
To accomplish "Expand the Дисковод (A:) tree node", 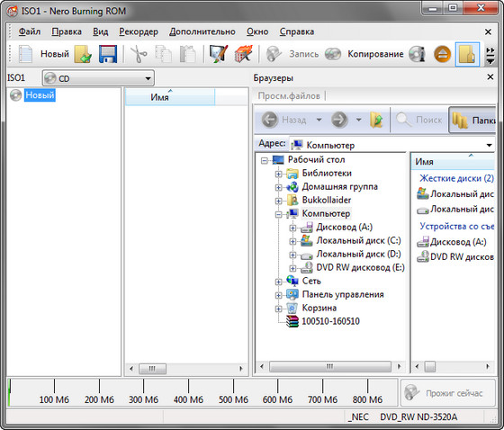I will coord(292,228).
